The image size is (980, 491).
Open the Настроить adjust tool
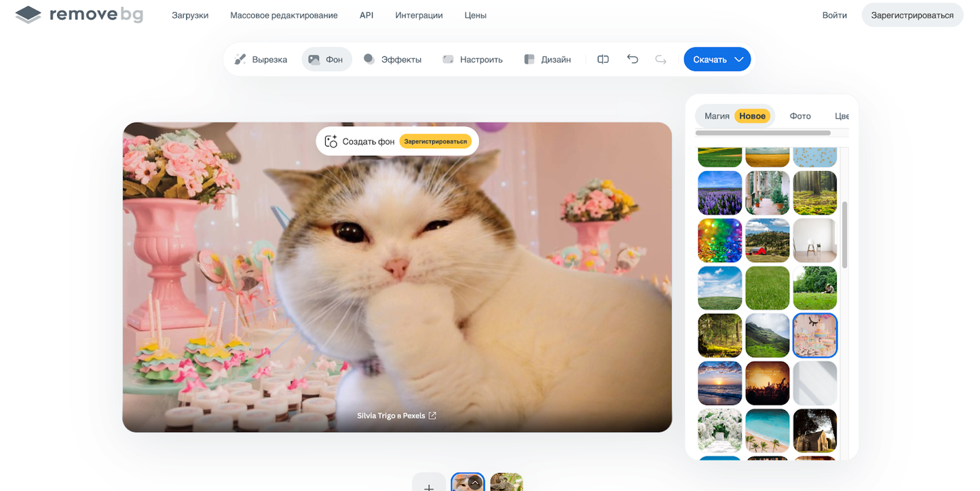[472, 60]
